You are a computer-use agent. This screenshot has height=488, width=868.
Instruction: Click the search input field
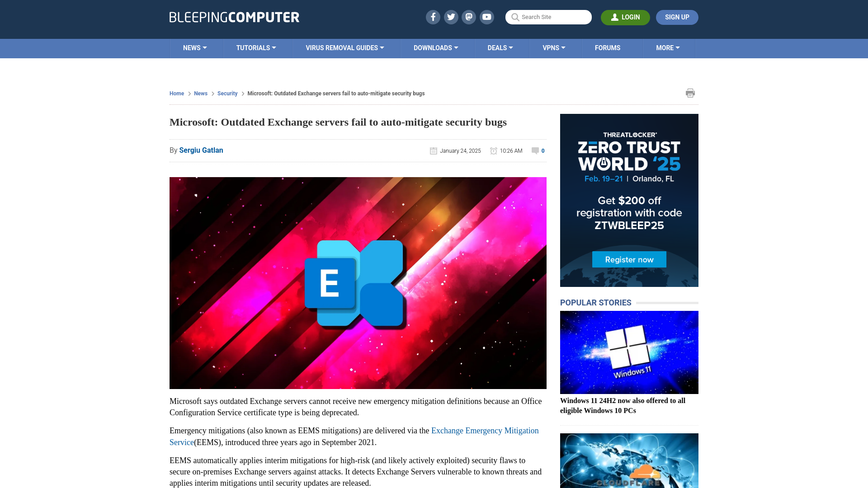pyautogui.click(x=548, y=17)
